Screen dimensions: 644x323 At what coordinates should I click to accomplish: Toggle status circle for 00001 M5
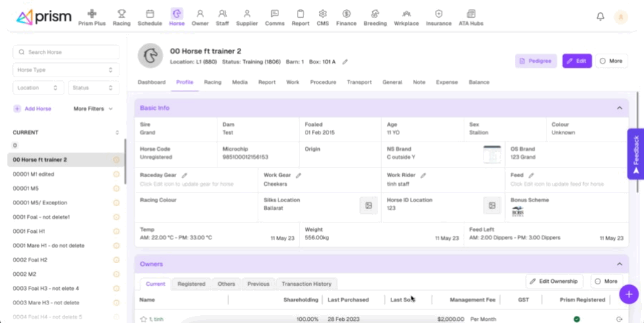point(117,189)
